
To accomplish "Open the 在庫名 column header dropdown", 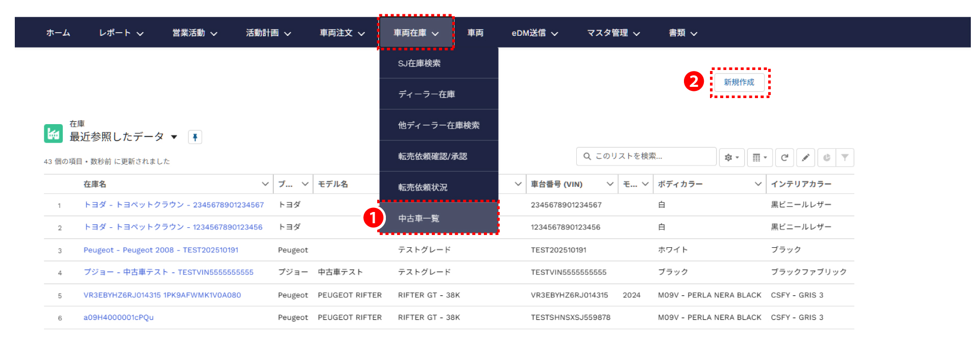I will (265, 184).
